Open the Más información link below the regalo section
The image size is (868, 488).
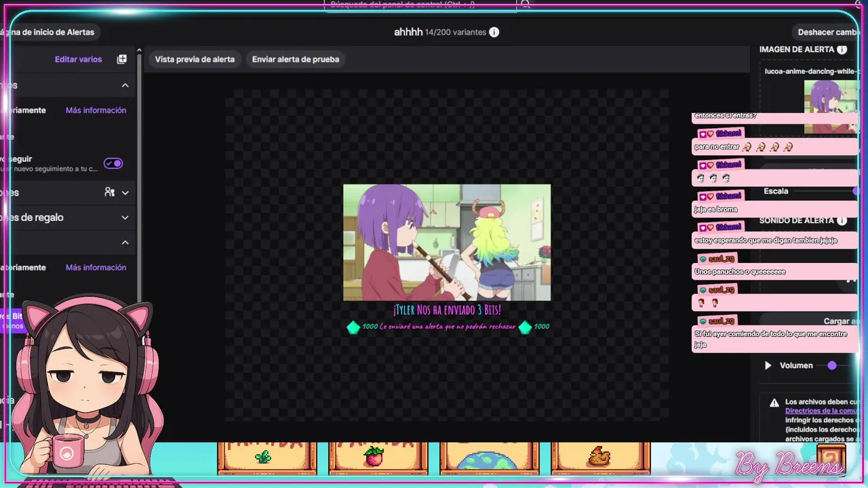(96, 267)
